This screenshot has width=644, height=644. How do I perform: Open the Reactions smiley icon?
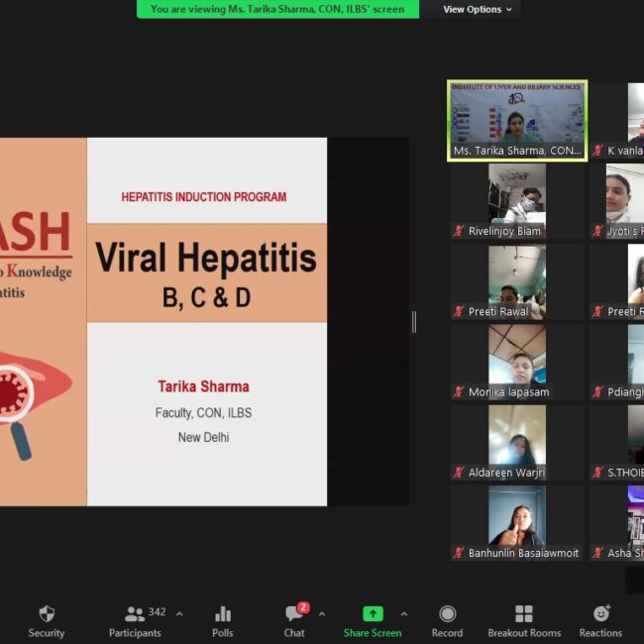coord(600,614)
